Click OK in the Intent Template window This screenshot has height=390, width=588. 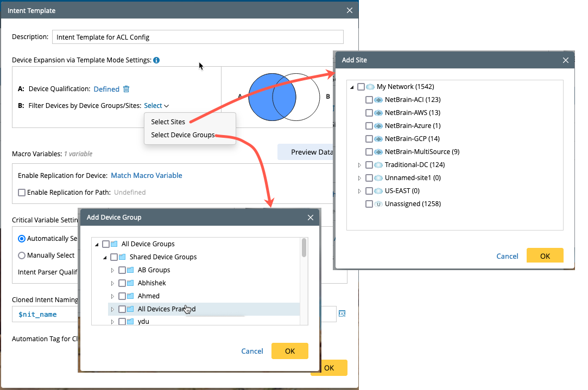pos(329,368)
